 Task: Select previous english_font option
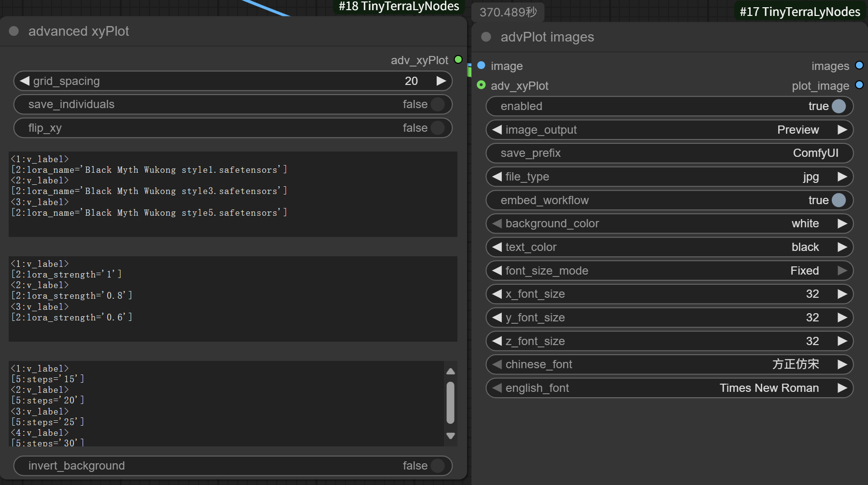point(497,388)
